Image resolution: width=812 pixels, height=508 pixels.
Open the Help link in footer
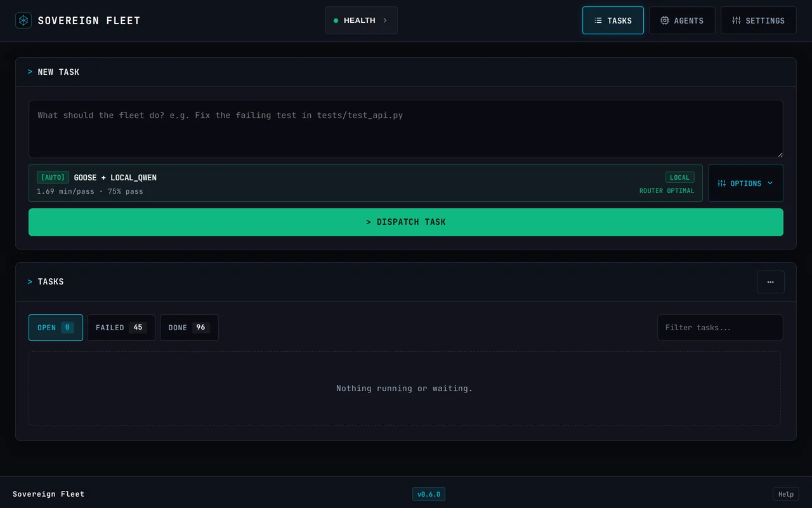point(786,494)
